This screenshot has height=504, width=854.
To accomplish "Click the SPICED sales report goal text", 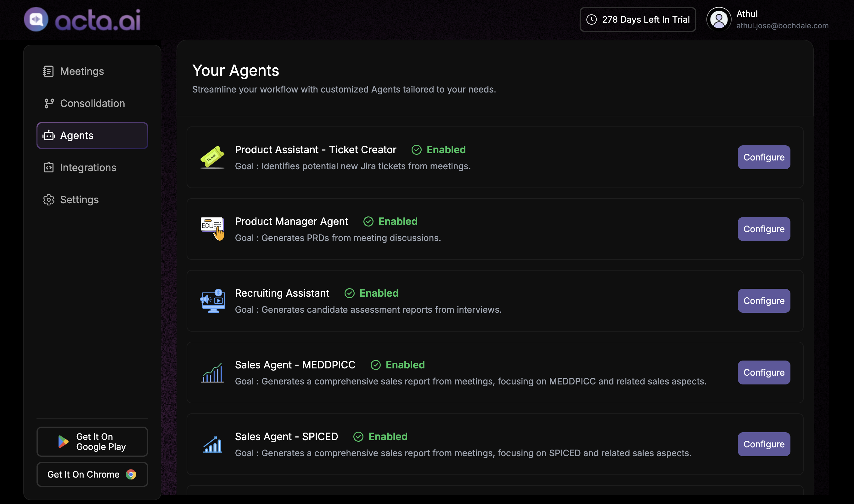I will [x=463, y=453].
